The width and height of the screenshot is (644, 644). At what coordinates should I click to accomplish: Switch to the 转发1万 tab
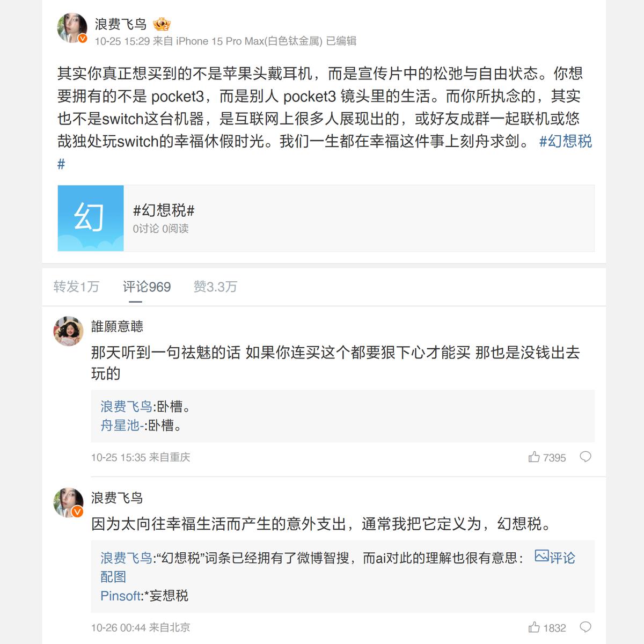(x=76, y=287)
